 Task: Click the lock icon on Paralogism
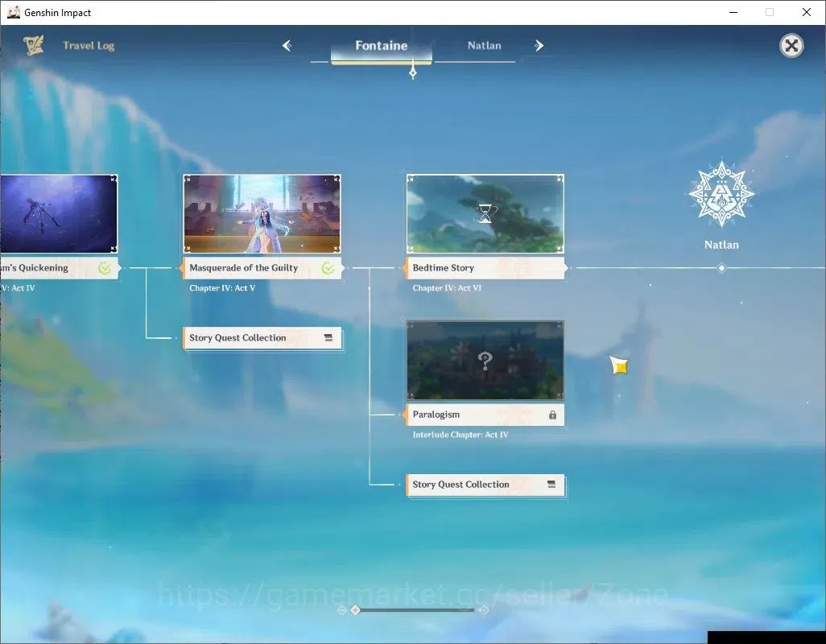click(x=552, y=415)
